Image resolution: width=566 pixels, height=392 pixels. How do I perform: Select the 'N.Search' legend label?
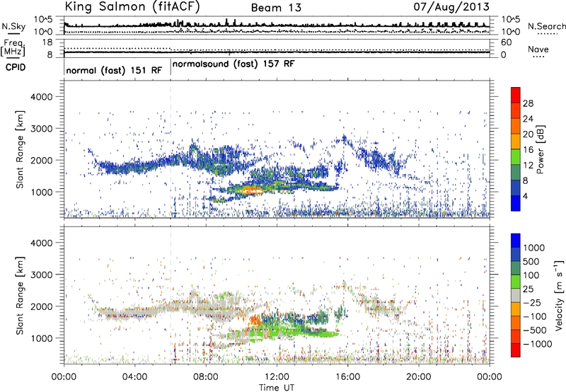pyautogui.click(x=546, y=26)
